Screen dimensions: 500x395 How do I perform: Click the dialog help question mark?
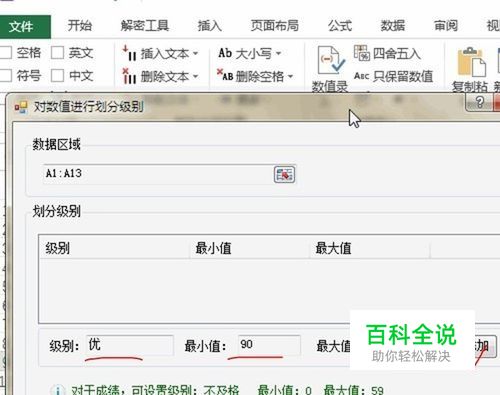[479, 102]
